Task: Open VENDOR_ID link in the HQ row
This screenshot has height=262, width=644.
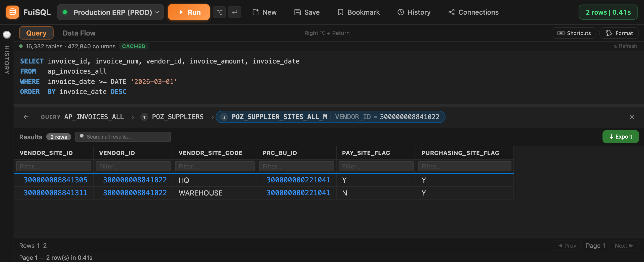Action: [135, 180]
